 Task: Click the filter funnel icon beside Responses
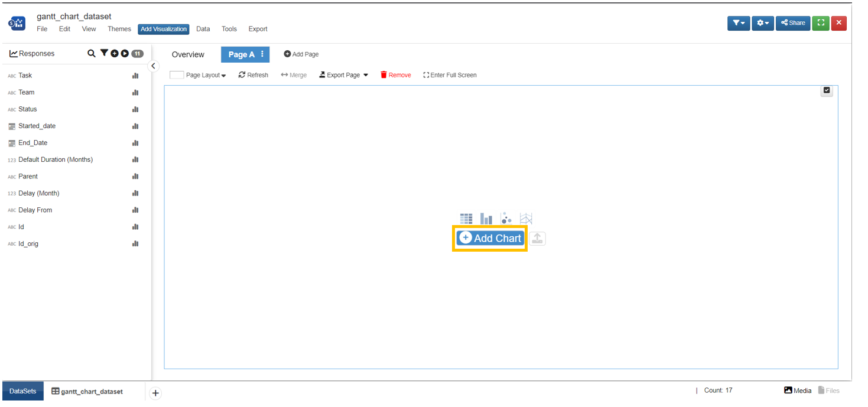(x=104, y=53)
